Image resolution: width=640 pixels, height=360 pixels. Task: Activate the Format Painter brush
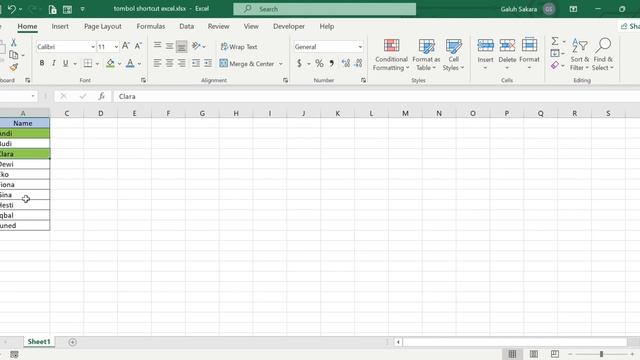pos(14,67)
